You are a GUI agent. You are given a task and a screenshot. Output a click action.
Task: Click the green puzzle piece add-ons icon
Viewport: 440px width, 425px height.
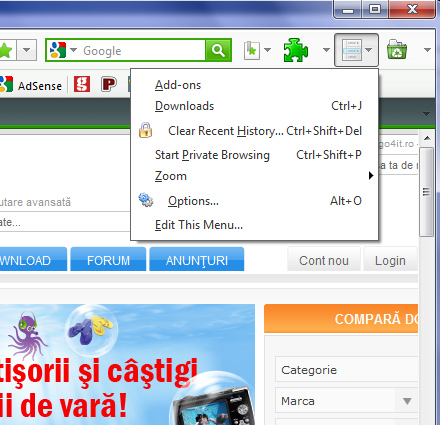coord(296,50)
